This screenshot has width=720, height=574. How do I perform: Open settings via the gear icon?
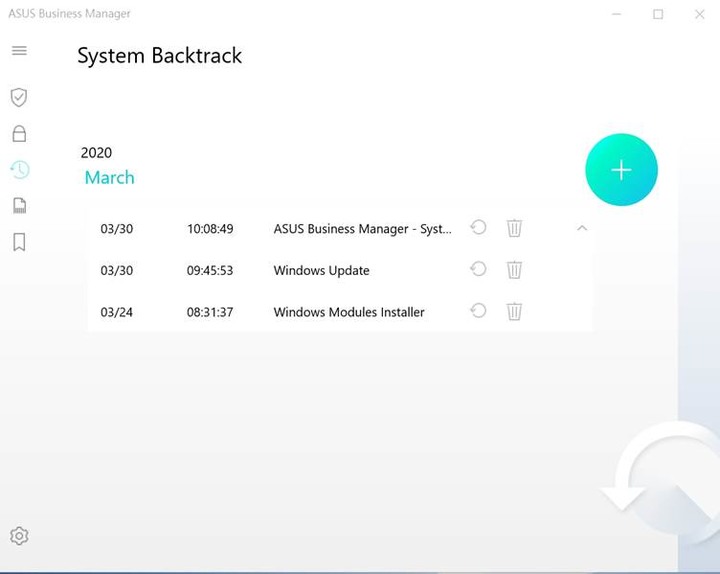(x=19, y=536)
